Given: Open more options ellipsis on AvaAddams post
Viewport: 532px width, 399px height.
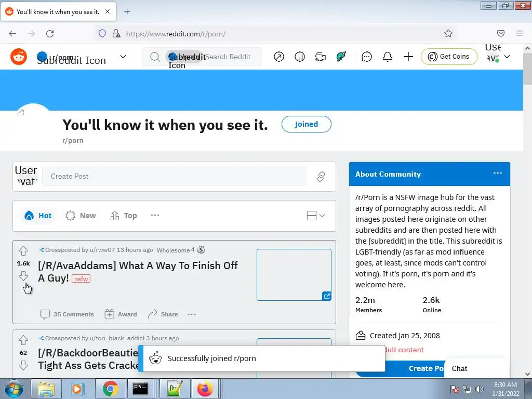Looking at the screenshot, I should coord(192,314).
